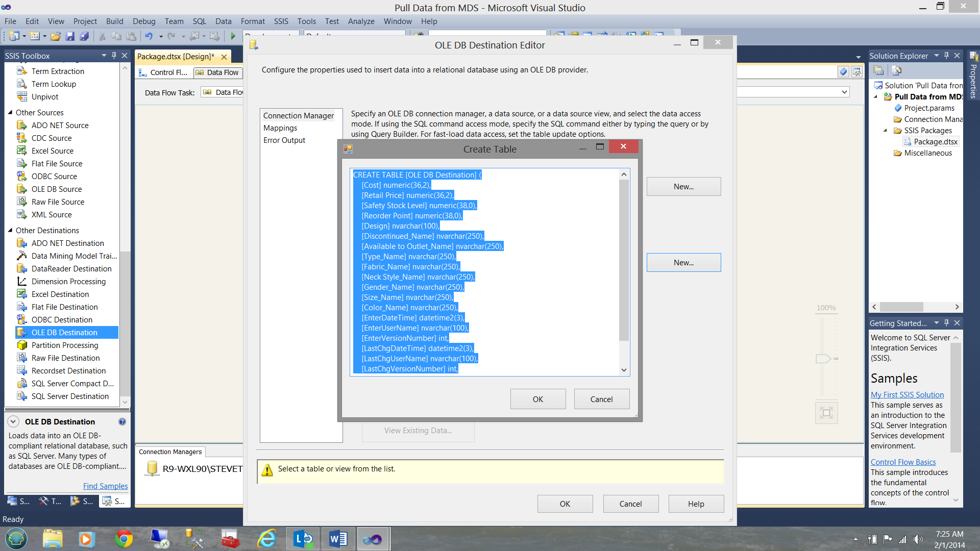Click the design surface zoom slider handle
The image size is (980, 551).
click(x=823, y=359)
